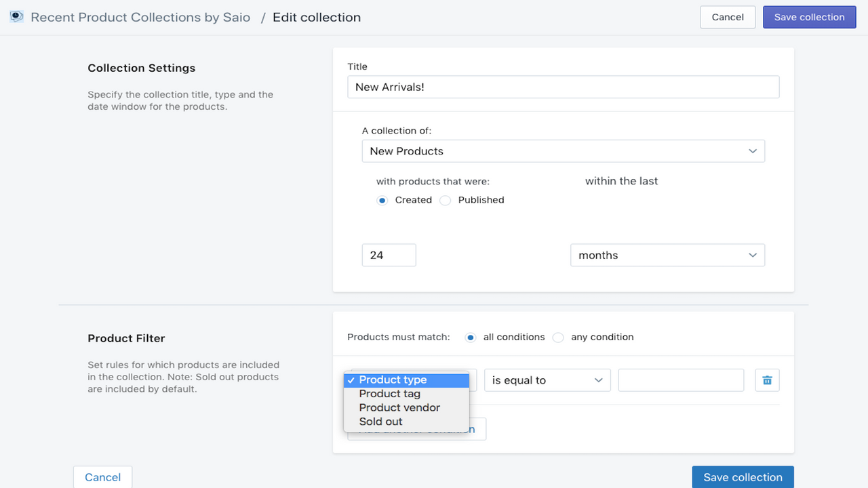Click the top Cancel button
The height and width of the screenshot is (488, 868).
pos(728,17)
